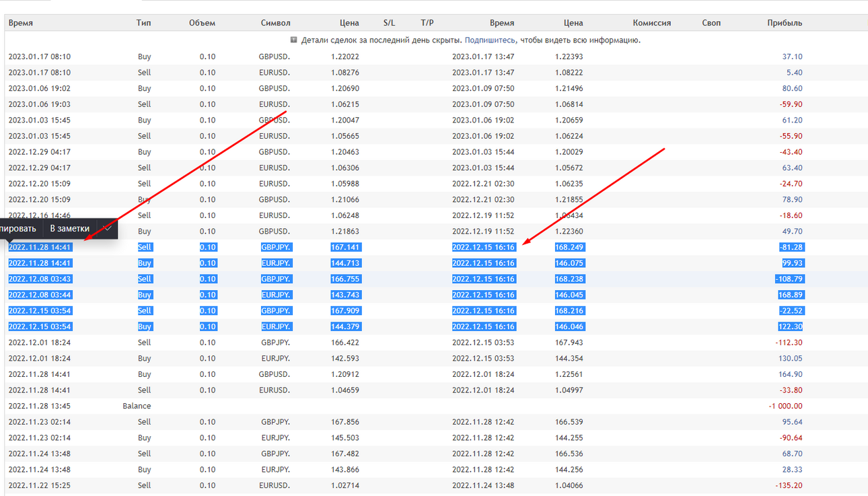Viewport: 868px width, 496px height.
Task: Click the profit value '80.60'
Action: point(792,88)
